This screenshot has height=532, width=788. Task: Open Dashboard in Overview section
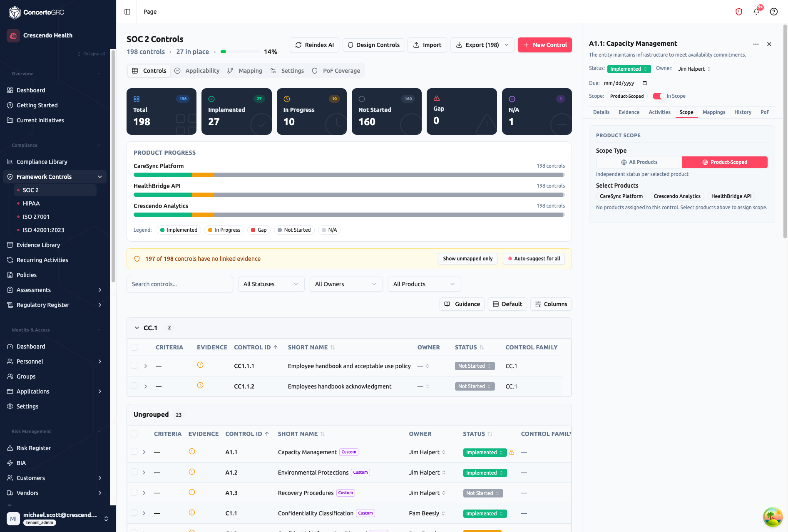click(x=31, y=90)
